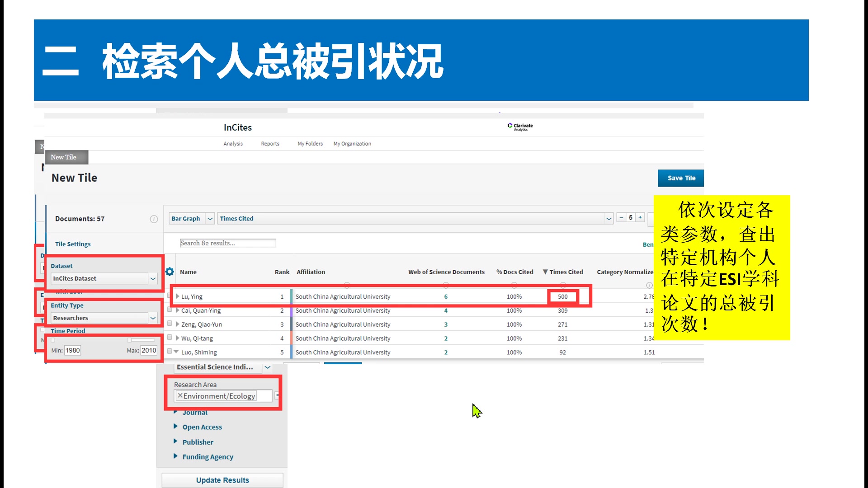Image resolution: width=868 pixels, height=488 pixels.
Task: Expand the Lu, Ying row
Action: [x=178, y=296]
